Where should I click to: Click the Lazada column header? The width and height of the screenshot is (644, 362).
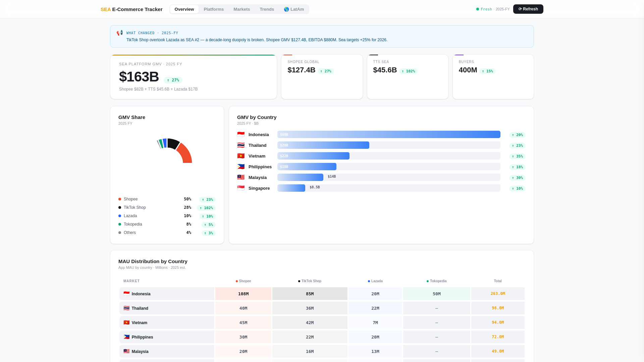coord(375,281)
